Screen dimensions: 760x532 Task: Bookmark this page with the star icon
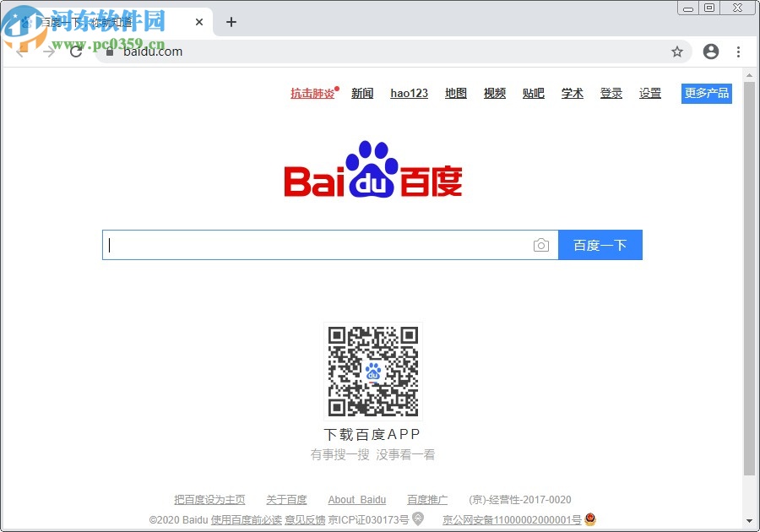coord(677,52)
